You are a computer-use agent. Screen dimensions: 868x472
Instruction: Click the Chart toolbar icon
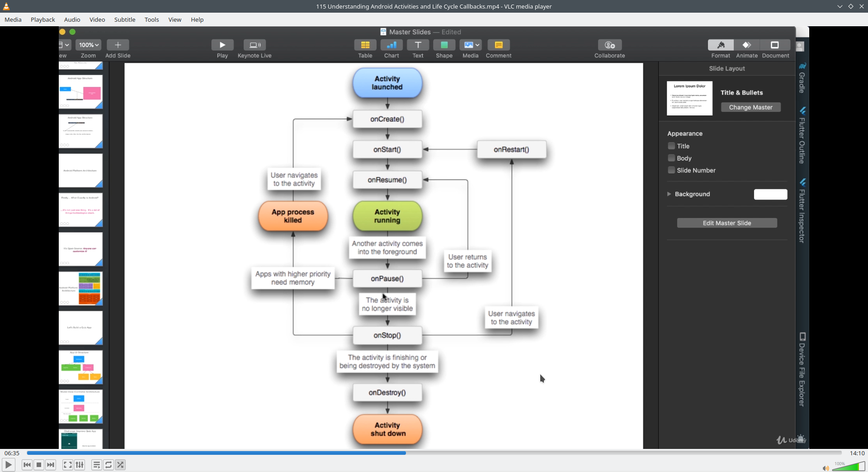(x=392, y=45)
